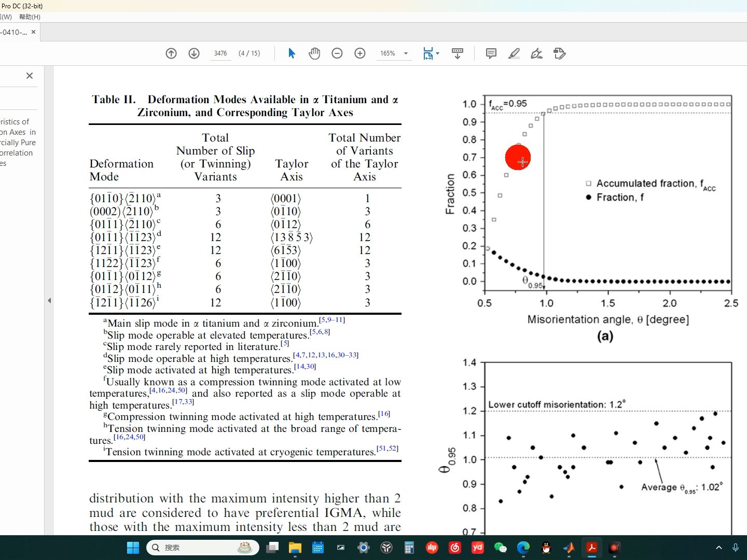Go to next page with down arrow
The image size is (747, 560).
194,53
